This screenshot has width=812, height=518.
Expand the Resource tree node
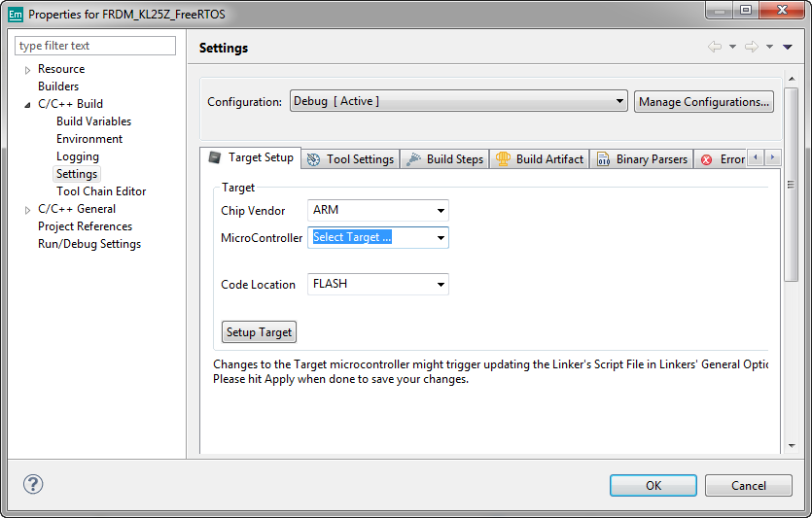[x=27, y=69]
